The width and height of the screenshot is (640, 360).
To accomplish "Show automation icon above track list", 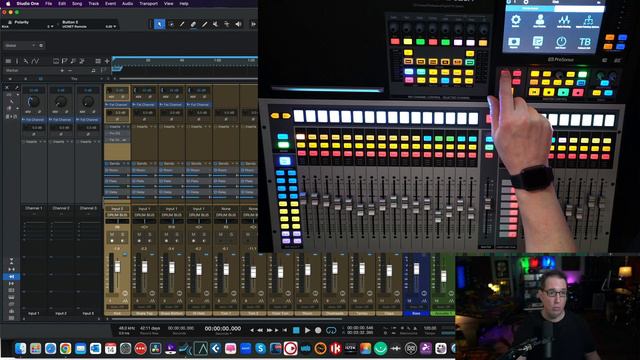I will (36, 61).
